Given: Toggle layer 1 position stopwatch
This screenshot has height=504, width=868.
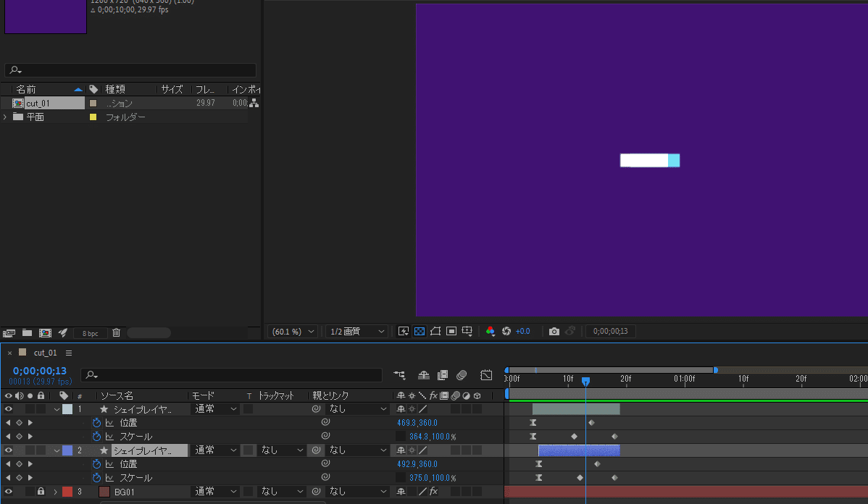Looking at the screenshot, I should pyautogui.click(x=97, y=423).
